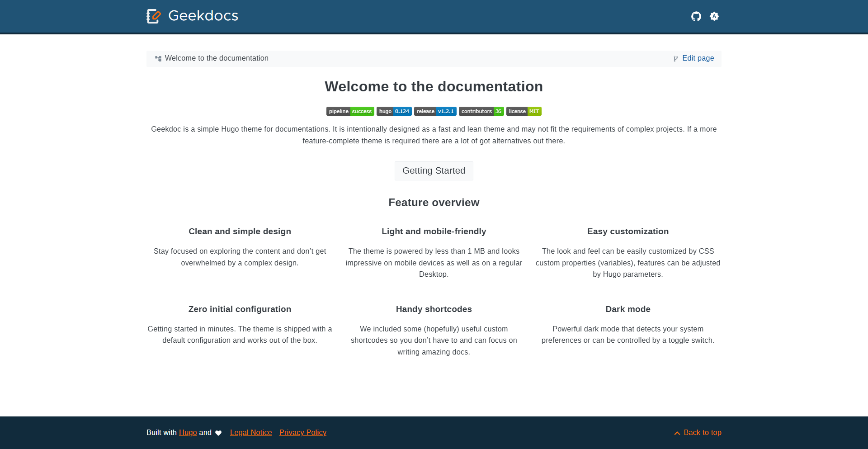Click the Back to top chevron icon
This screenshot has height=449, width=868.
click(x=677, y=433)
